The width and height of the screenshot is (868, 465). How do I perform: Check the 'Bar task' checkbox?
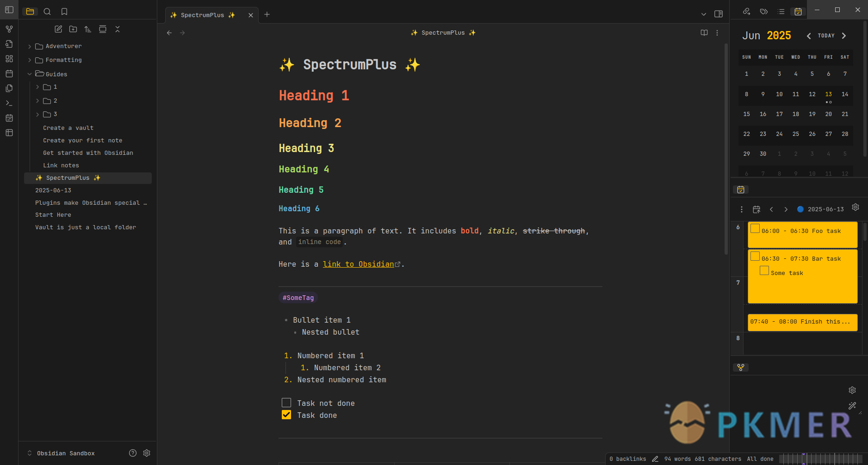tap(755, 256)
